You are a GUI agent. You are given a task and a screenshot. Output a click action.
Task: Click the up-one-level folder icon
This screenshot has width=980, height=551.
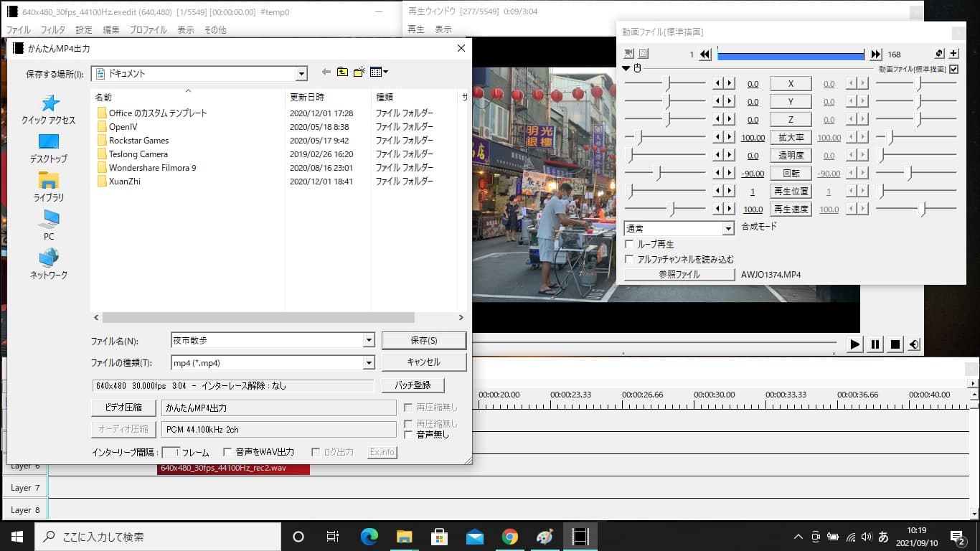click(342, 72)
